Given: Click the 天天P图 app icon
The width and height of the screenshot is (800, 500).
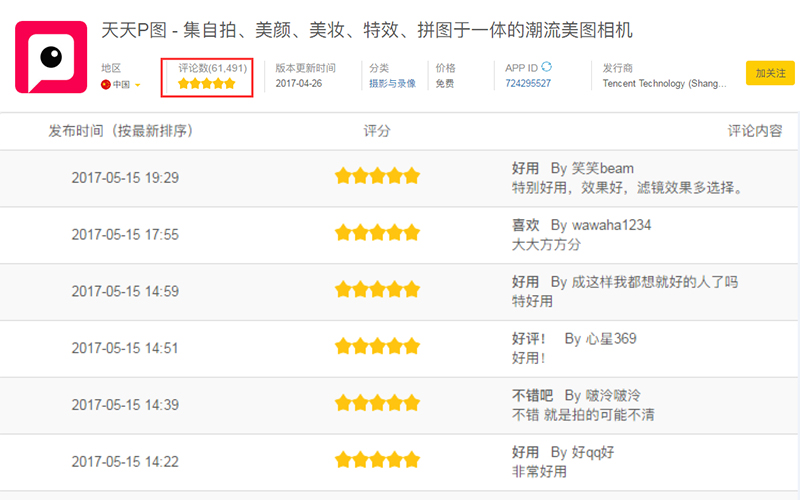Looking at the screenshot, I should coord(51,57).
